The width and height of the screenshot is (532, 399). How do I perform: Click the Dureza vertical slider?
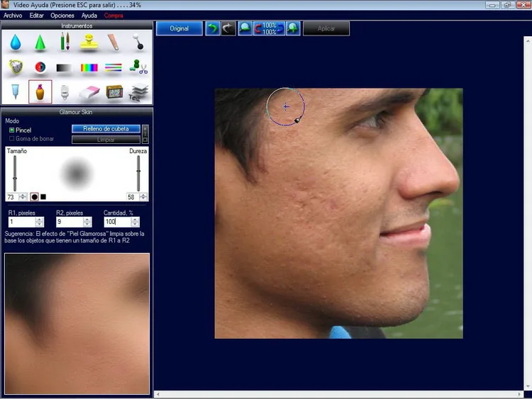coord(138,173)
